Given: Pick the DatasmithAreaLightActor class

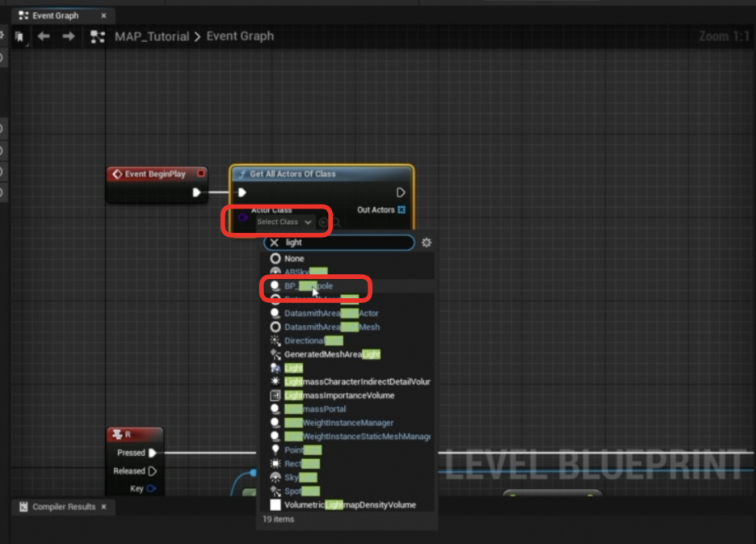Looking at the screenshot, I should [x=347, y=314].
